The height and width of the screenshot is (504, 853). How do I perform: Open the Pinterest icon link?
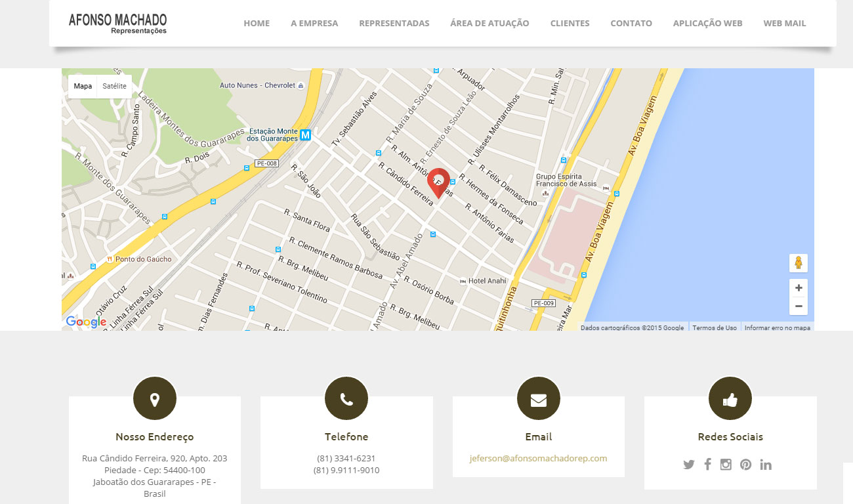pos(746,465)
